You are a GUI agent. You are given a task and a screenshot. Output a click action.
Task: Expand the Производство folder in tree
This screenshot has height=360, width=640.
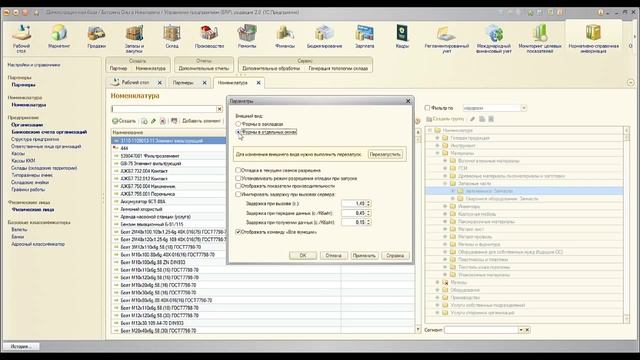(438, 298)
